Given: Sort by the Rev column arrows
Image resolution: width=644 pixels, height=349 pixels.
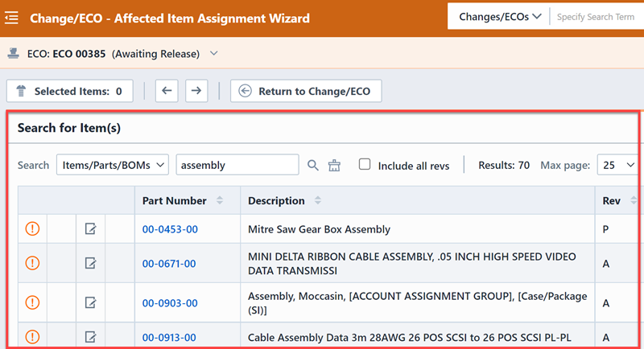Looking at the screenshot, I should tap(634, 200).
